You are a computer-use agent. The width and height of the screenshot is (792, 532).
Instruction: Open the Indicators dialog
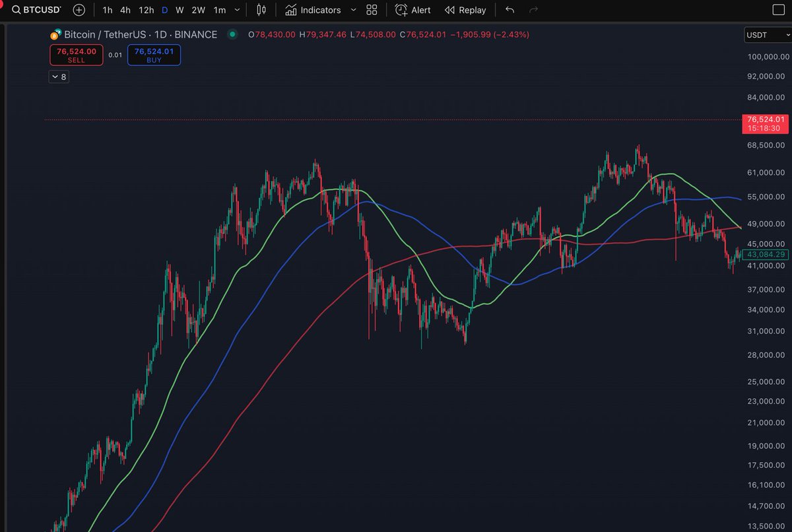pos(313,10)
